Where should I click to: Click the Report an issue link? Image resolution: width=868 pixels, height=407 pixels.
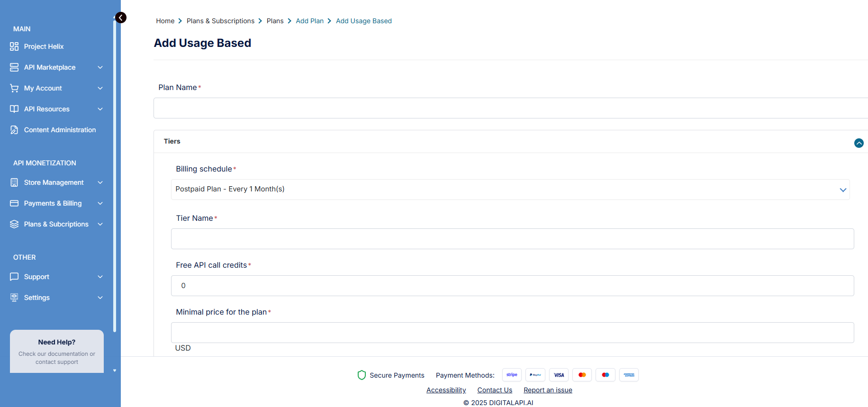[548, 390]
